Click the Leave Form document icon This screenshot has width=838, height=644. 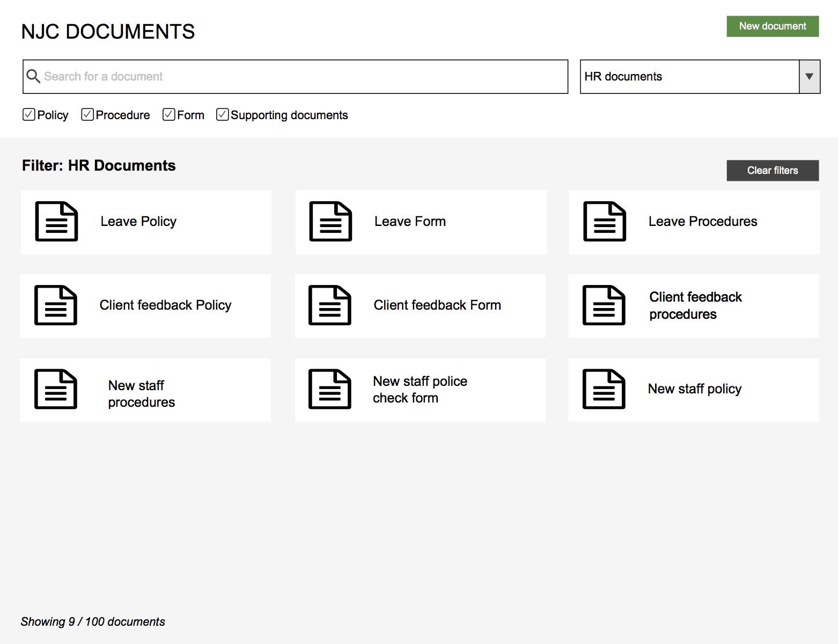point(330,221)
